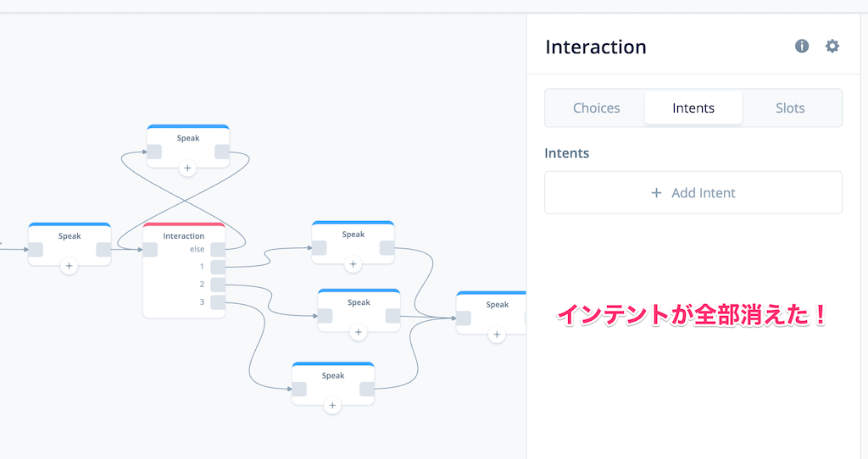Click output port for choice 1
Screen dimensions: 868x459
point(218,267)
